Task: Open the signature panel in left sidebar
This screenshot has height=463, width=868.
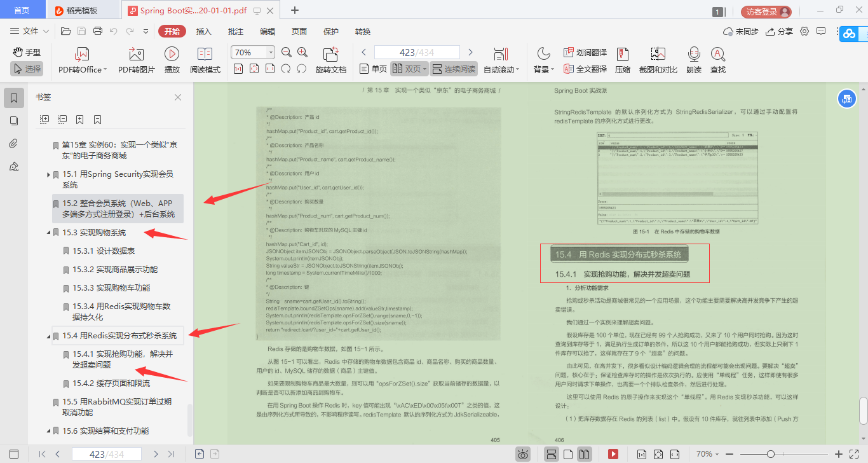Action: pyautogui.click(x=14, y=167)
